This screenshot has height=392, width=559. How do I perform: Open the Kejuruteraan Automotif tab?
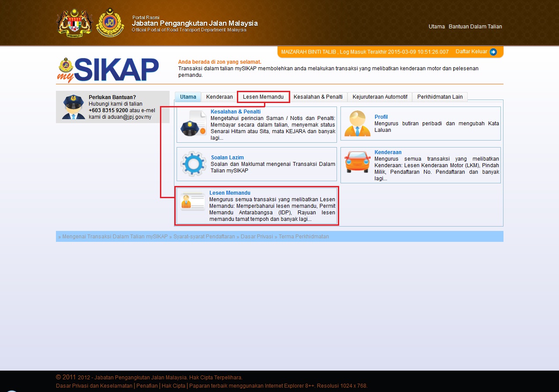click(x=380, y=97)
